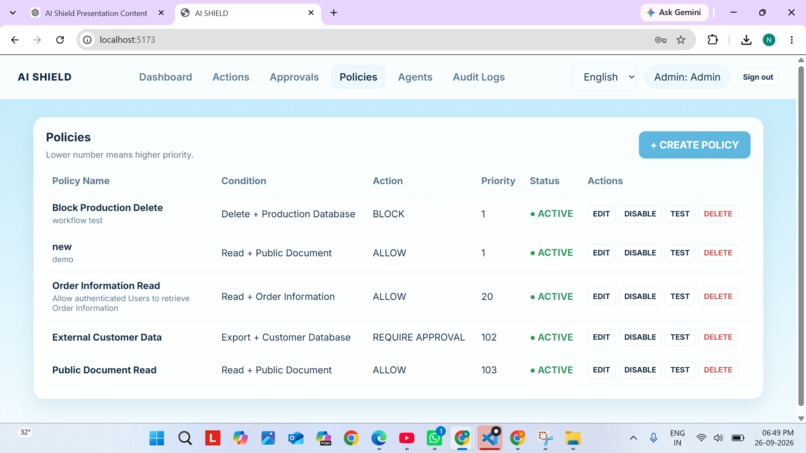
Task: Delete Block Production Delete policy
Action: tap(718, 214)
